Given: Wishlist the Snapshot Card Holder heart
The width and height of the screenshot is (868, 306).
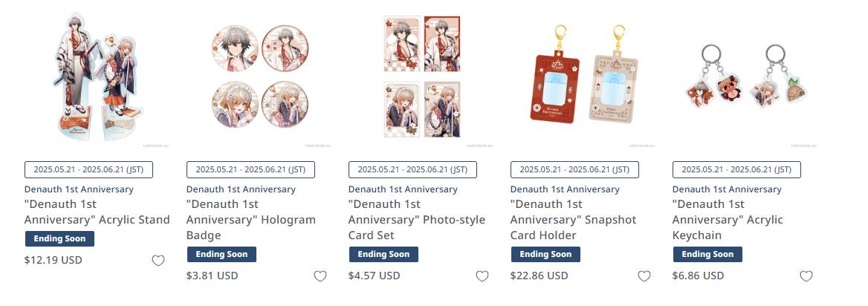Looking at the screenshot, I should point(644,276).
